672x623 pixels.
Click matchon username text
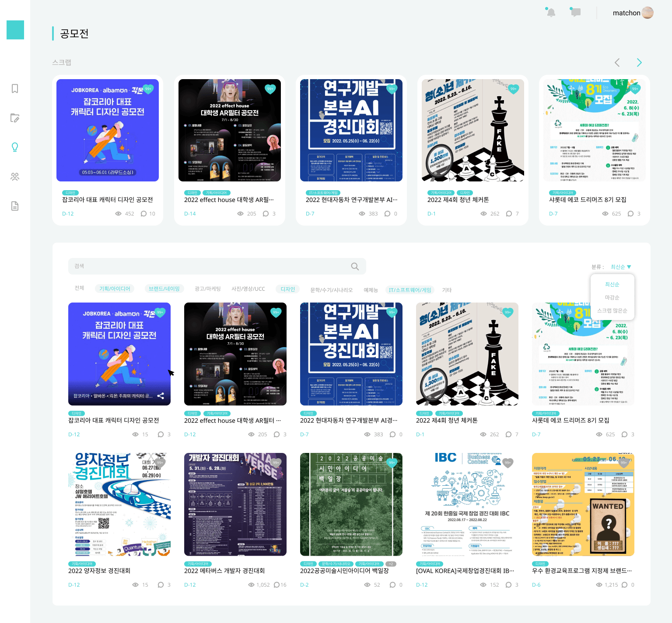coord(626,13)
